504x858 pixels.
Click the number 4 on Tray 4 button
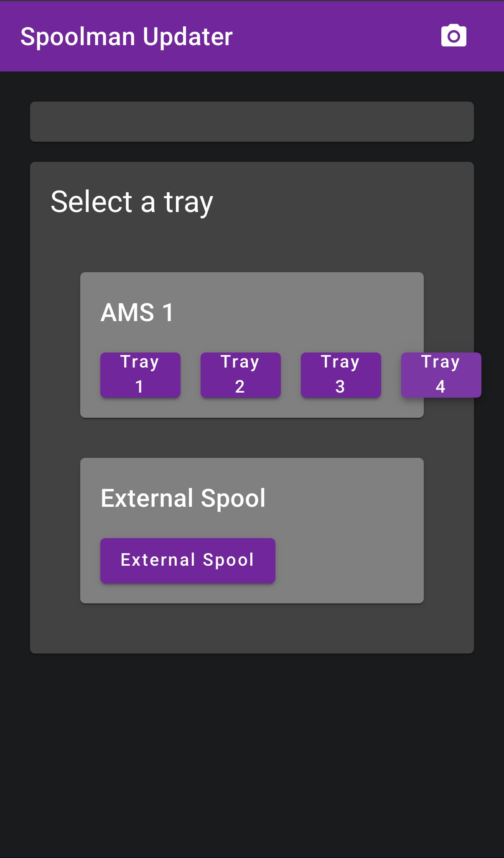pos(440,387)
